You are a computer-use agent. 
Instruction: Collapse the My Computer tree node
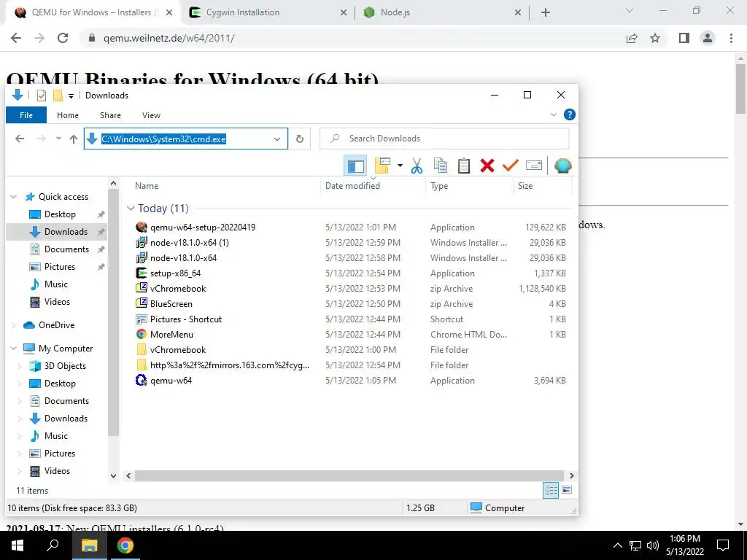[x=14, y=349]
